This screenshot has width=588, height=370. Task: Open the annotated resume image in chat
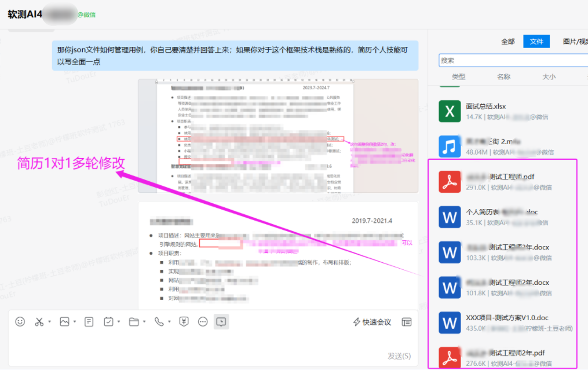[x=277, y=135]
